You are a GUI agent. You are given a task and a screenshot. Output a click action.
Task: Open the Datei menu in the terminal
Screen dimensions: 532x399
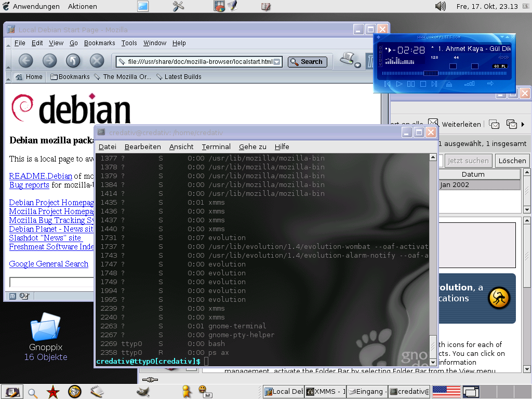click(108, 147)
